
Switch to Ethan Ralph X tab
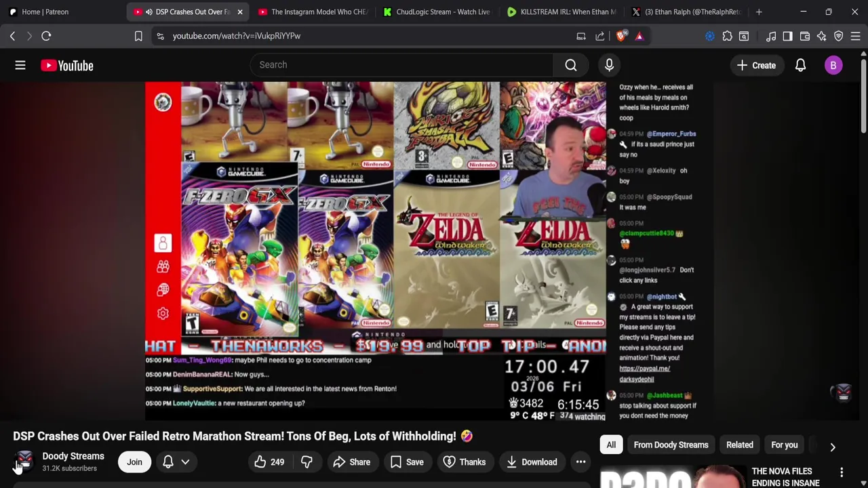click(x=686, y=12)
